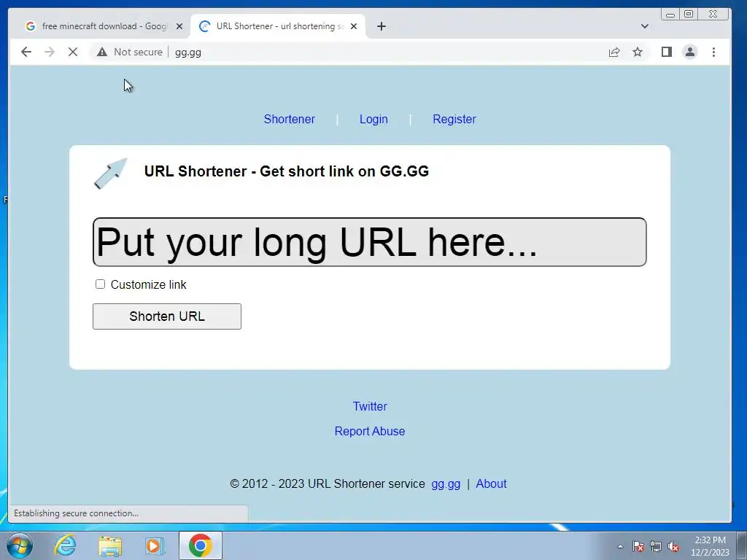Minimize the Chrome window

point(670,15)
